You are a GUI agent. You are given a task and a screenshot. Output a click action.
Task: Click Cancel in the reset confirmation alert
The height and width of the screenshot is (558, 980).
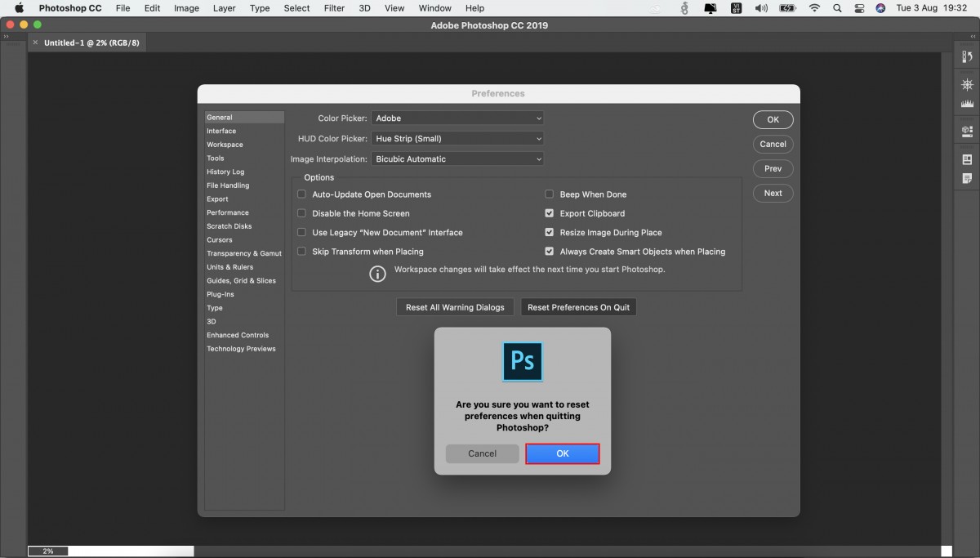click(483, 453)
